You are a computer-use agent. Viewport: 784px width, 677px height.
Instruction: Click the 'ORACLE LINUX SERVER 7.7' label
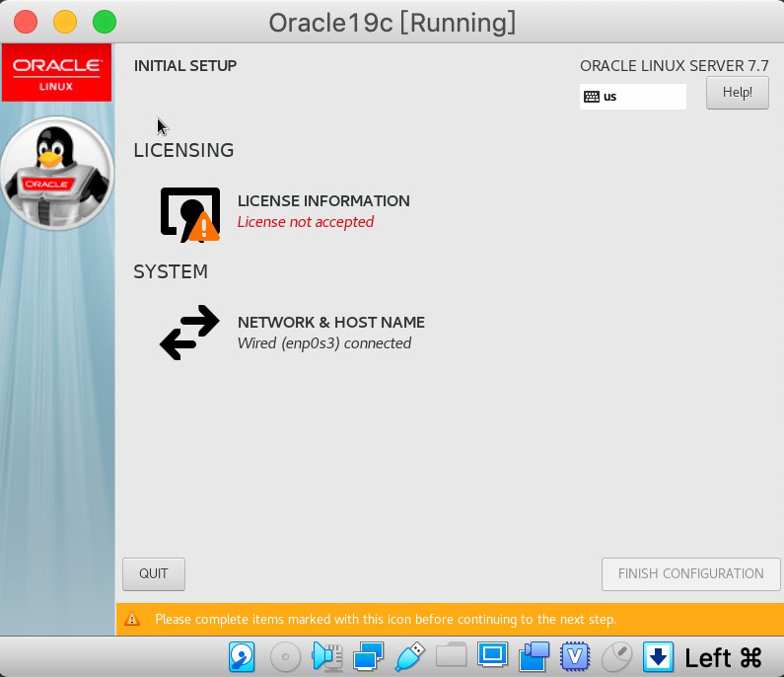pos(674,65)
